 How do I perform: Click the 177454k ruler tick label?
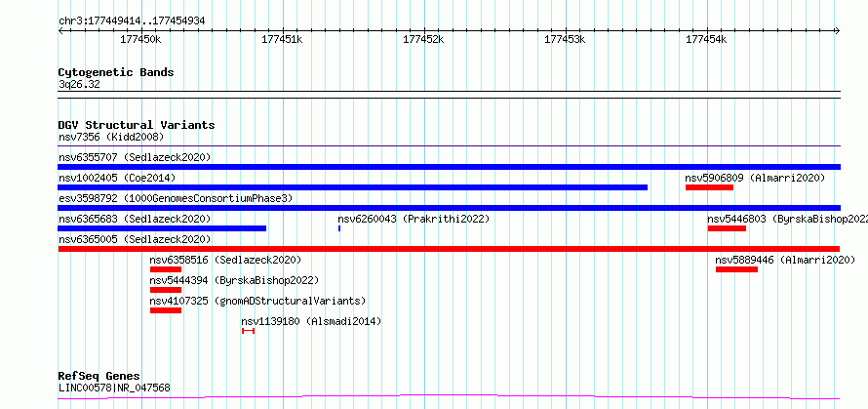[x=707, y=39]
